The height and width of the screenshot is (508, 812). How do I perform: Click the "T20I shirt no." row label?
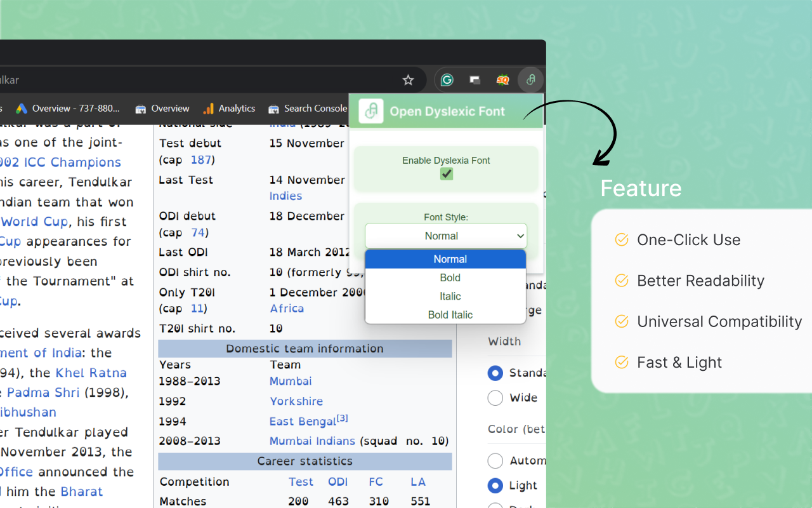tap(197, 328)
